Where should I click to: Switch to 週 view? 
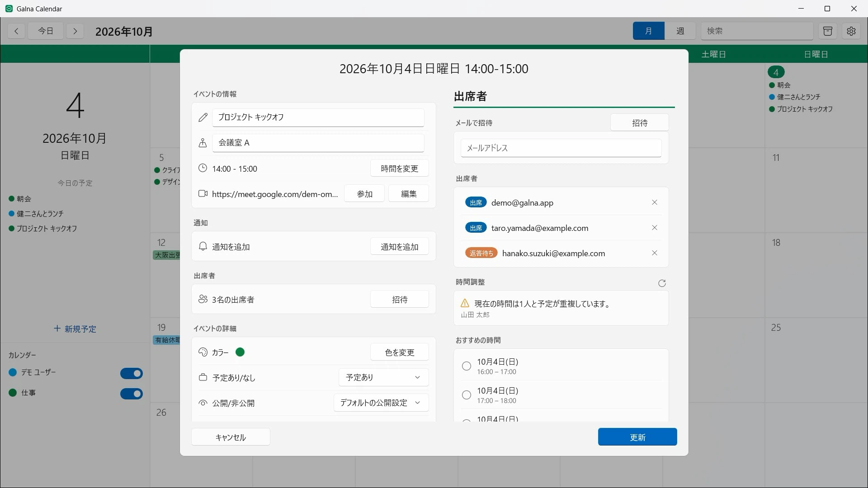[680, 31]
